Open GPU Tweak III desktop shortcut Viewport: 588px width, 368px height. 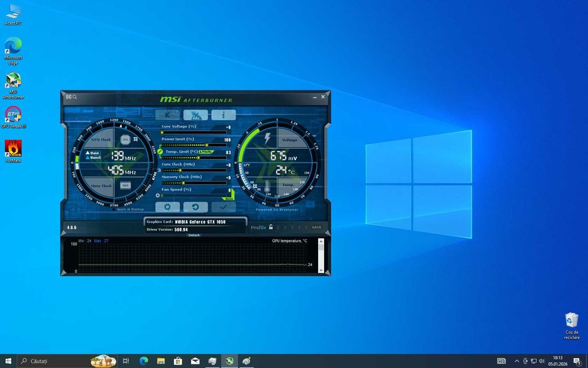tap(13, 117)
